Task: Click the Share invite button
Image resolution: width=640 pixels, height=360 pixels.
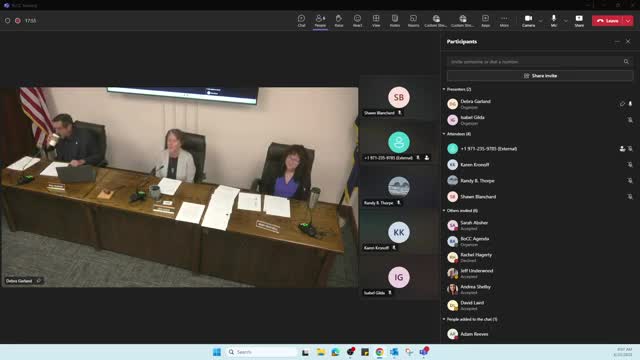Action: (540, 76)
